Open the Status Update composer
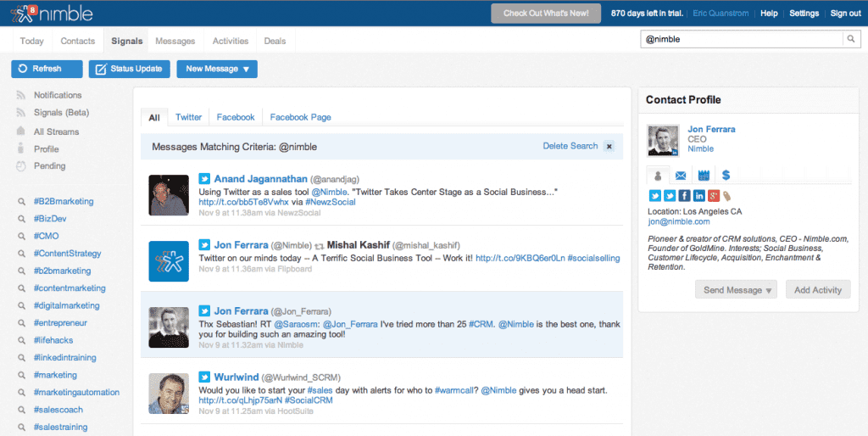This screenshot has height=436, width=868. click(x=129, y=69)
